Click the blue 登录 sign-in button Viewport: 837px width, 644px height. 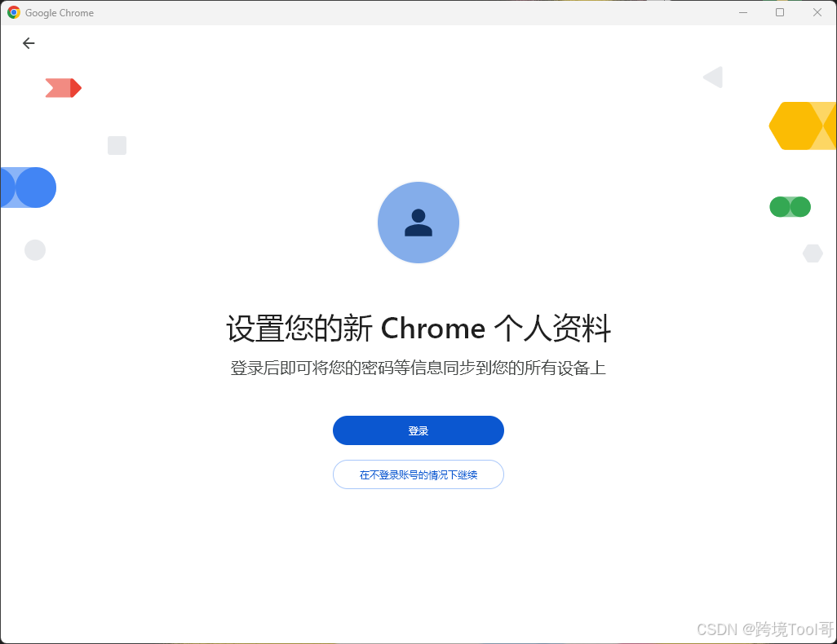click(x=418, y=430)
